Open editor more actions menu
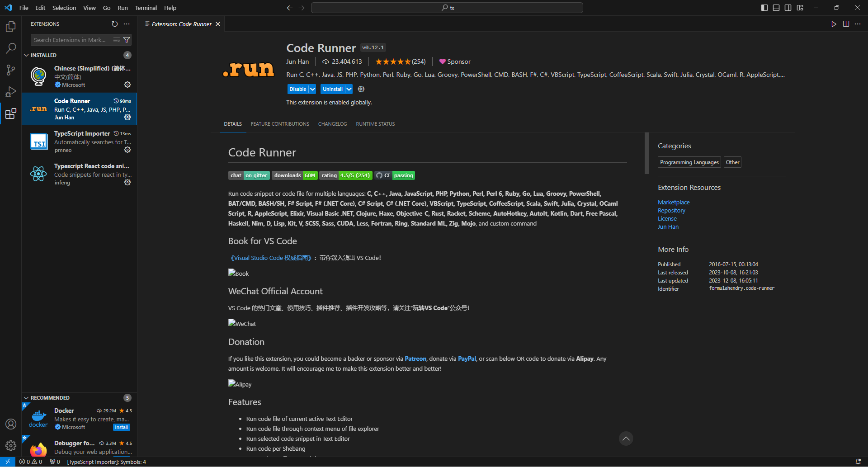Screen dimensions: 868x467 point(858,24)
